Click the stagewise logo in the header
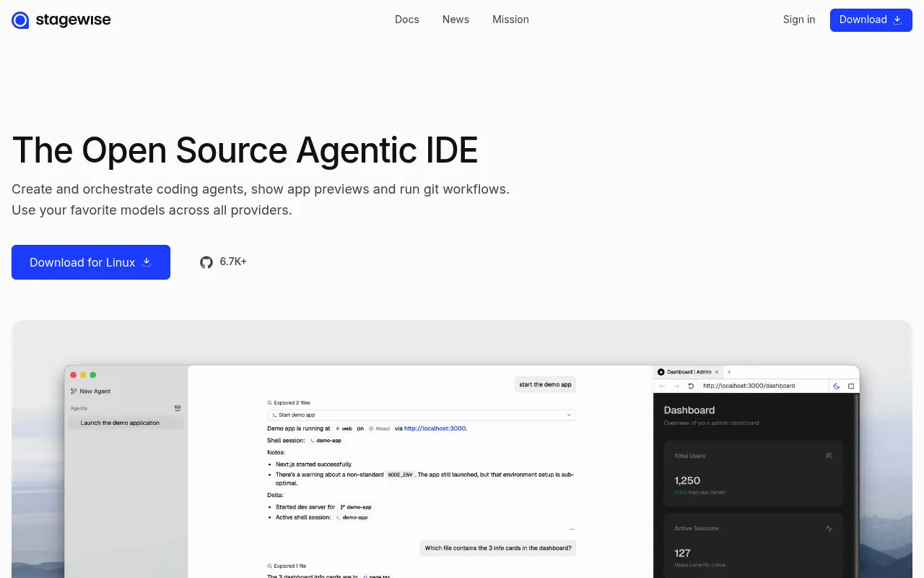The image size is (924, 578). tap(61, 20)
